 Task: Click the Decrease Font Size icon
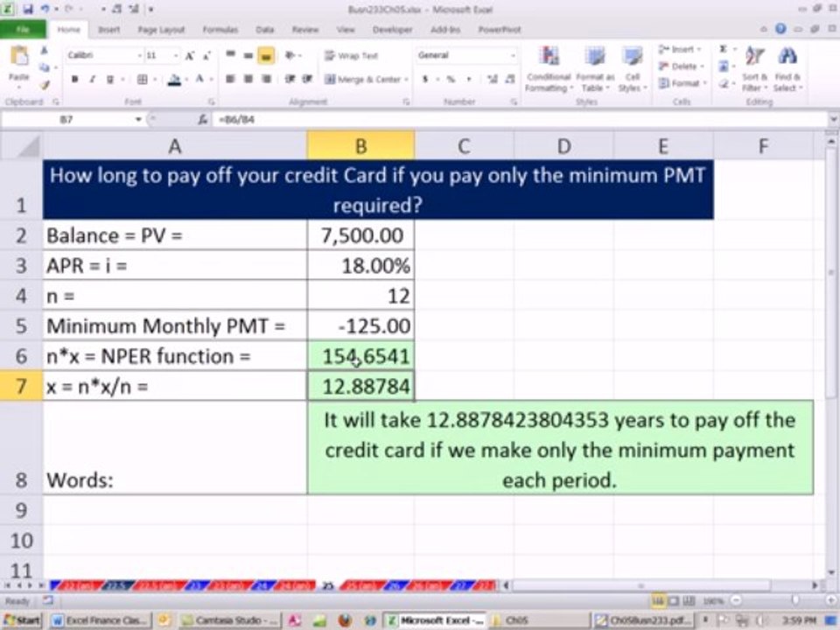[x=207, y=55]
